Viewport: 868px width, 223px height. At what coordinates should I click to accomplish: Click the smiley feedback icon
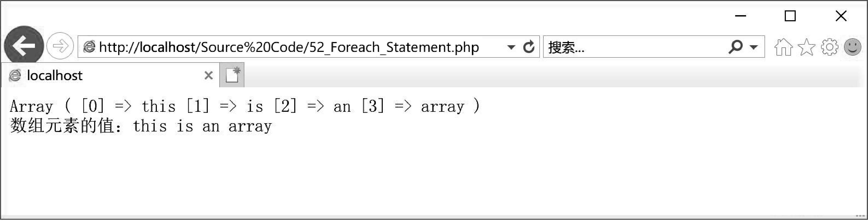(853, 47)
